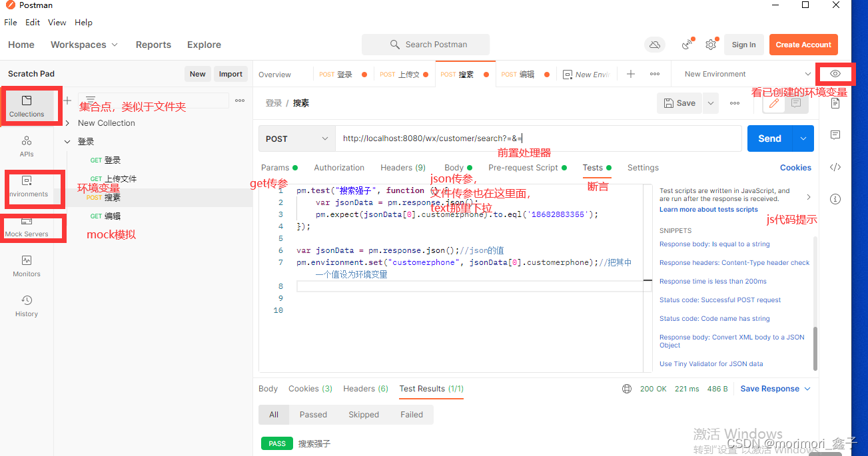Click the filter icon in collections panel
Screen dimensions: 868x456
point(91,101)
